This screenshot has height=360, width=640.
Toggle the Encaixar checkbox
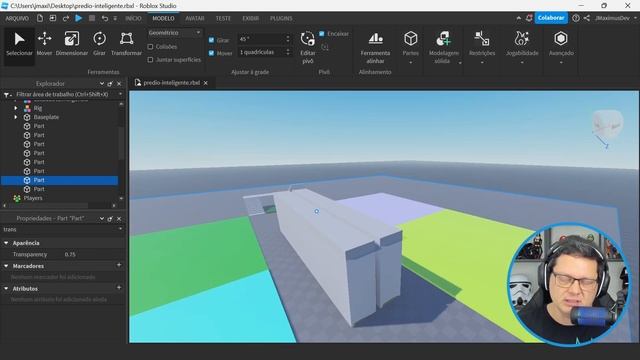pyautogui.click(x=322, y=33)
